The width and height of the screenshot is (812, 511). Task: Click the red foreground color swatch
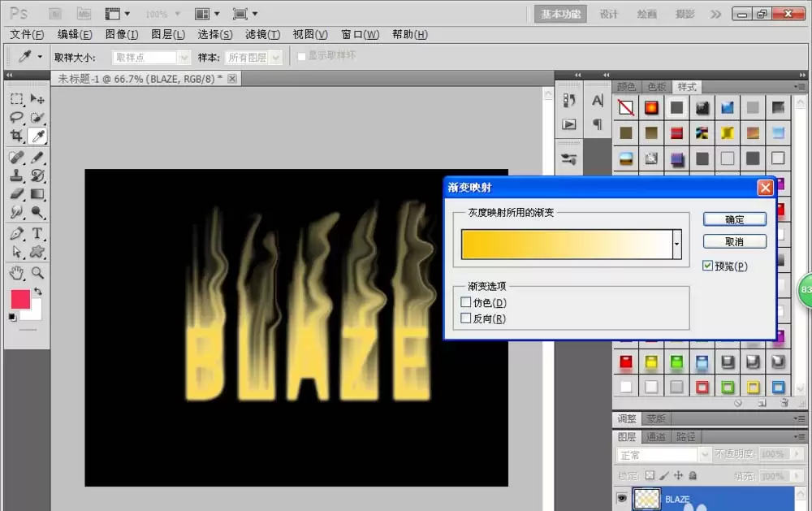(x=20, y=300)
